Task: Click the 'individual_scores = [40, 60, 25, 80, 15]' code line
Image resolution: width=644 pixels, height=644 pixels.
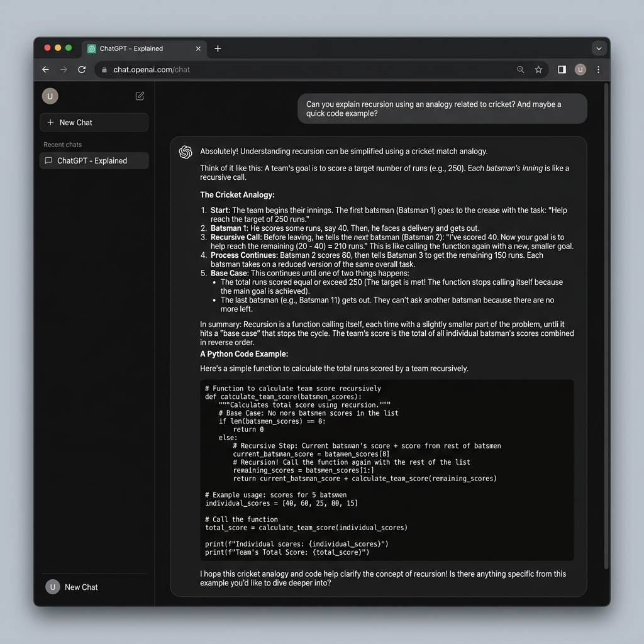Action: coord(281,503)
